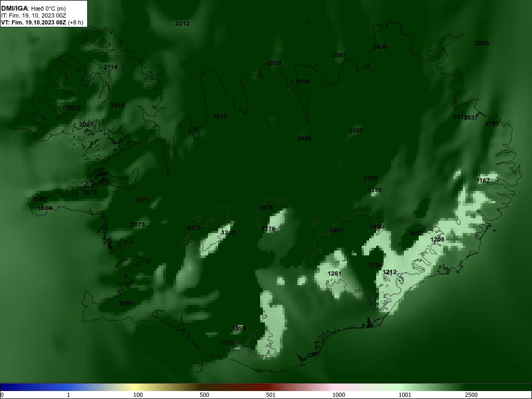The image size is (532, 399).
Task: Click the map value 3273
Action: (x=142, y=200)
